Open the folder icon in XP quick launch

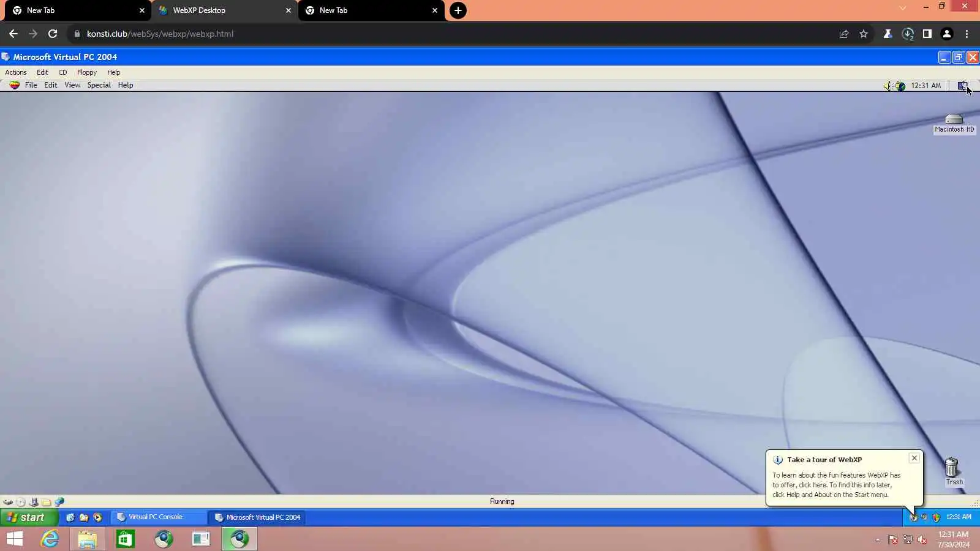pyautogui.click(x=84, y=517)
